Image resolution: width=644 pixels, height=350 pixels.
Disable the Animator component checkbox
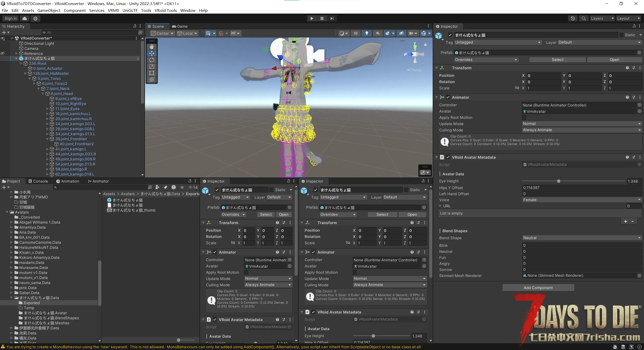(x=448, y=97)
